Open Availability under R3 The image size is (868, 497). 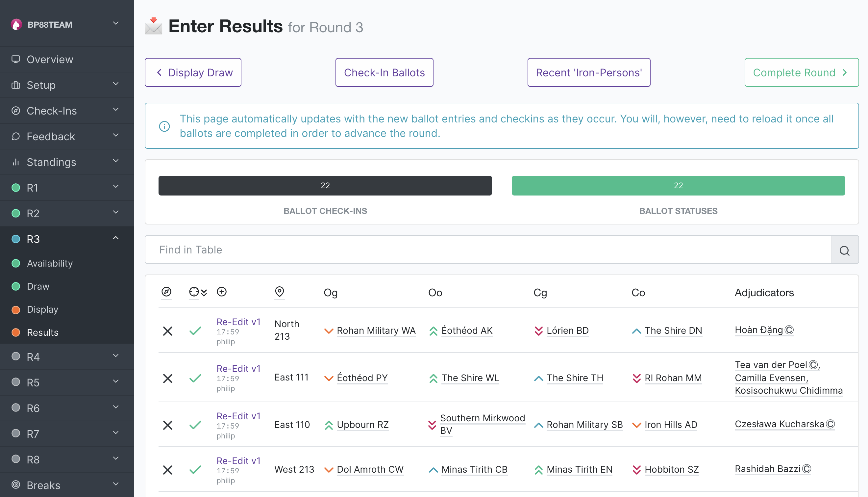(50, 263)
